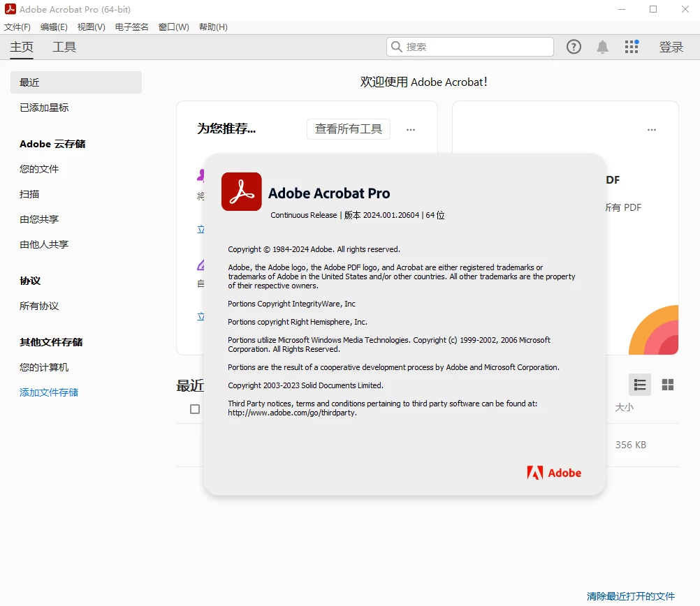Open 由他人共享 in the sidebar
Image resolution: width=700 pixels, height=606 pixels.
point(44,244)
